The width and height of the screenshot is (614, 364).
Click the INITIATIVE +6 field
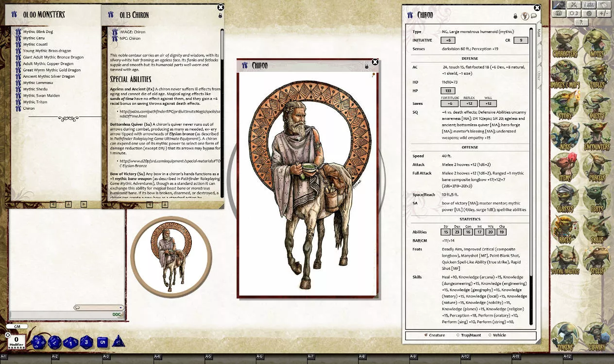[448, 40]
